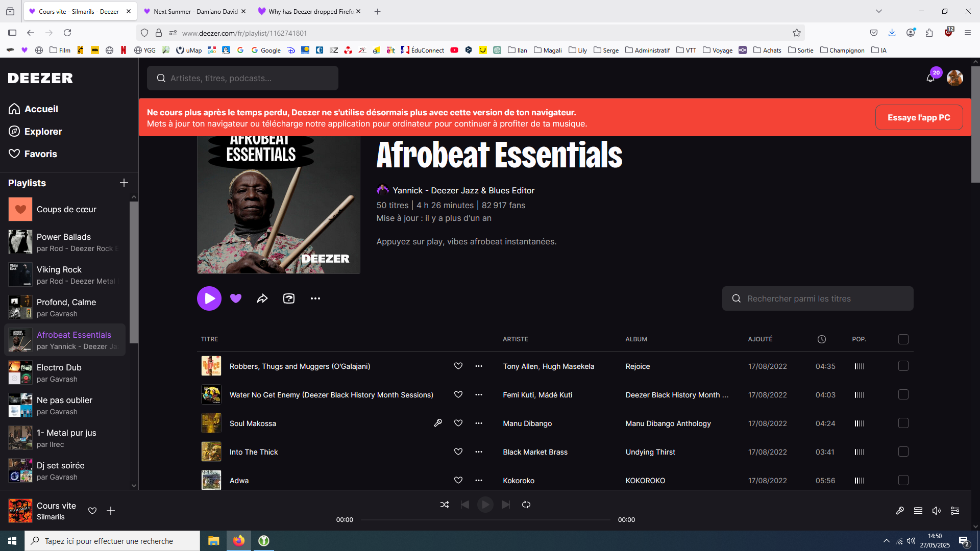Check the Adwa track checkbox
The width and height of the screenshot is (980, 551).
903,481
